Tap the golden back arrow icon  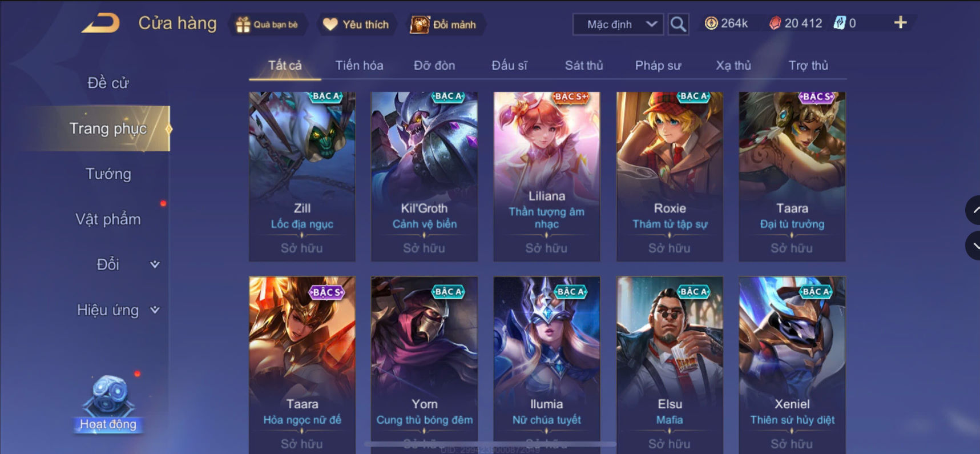101,23
